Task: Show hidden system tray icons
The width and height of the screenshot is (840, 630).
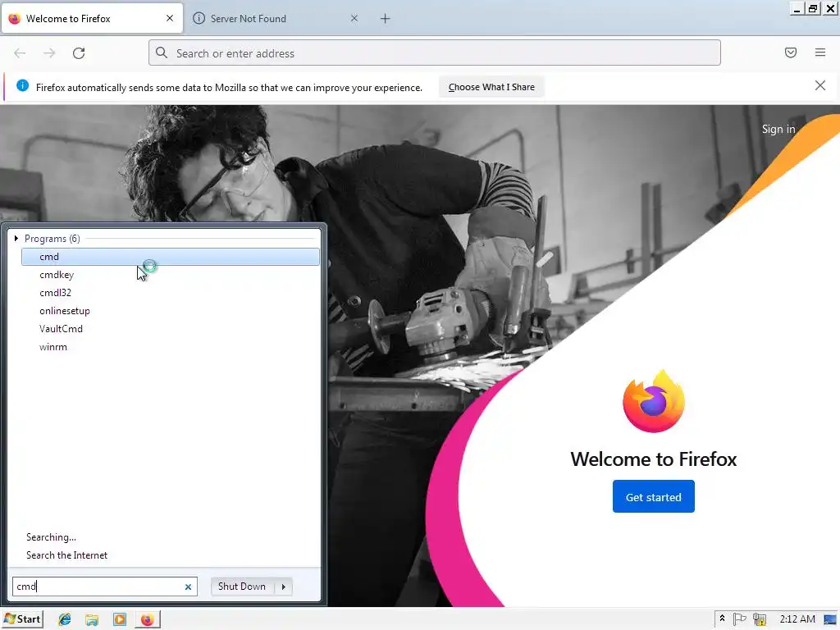Action: tap(722, 619)
